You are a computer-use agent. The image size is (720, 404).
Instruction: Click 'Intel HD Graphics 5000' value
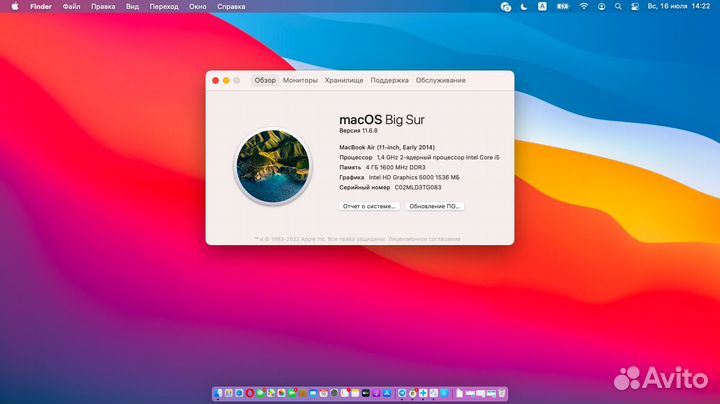click(x=414, y=177)
